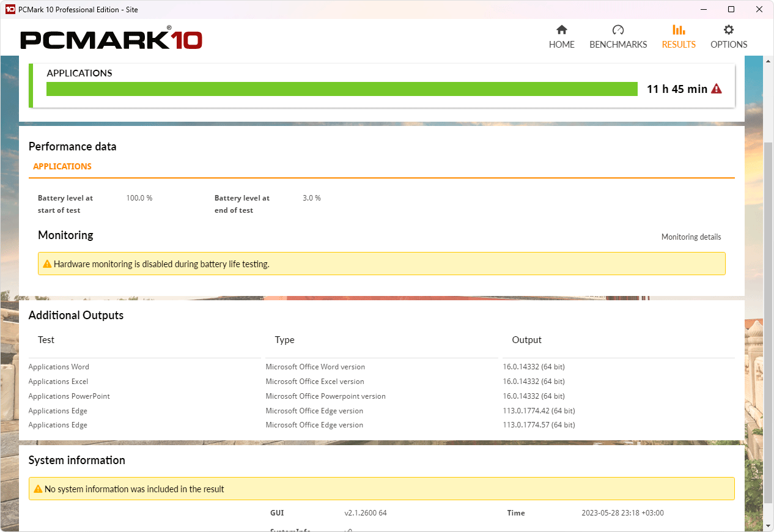
Task: Select Edge output '113.0.1774.42 (64 bit)'
Action: (x=539, y=411)
